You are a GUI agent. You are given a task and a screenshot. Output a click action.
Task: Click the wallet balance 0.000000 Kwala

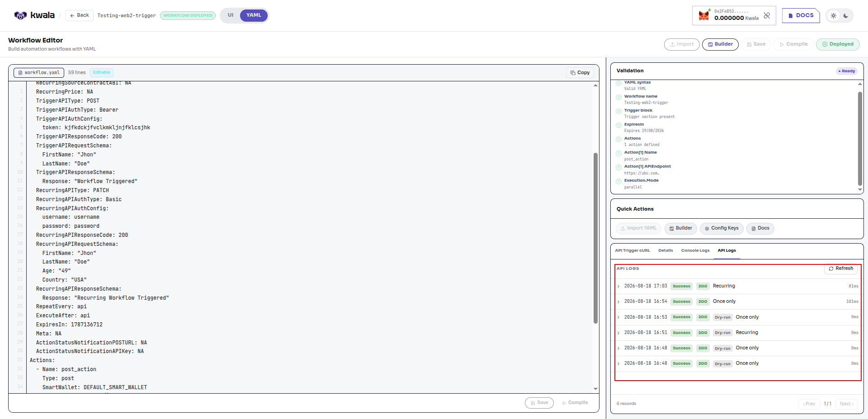coord(736,18)
